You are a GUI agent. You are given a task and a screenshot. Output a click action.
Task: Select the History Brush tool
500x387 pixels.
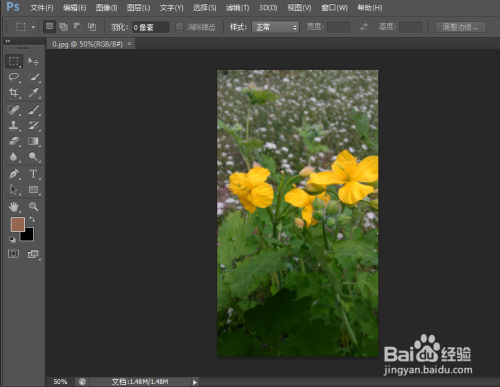point(33,125)
